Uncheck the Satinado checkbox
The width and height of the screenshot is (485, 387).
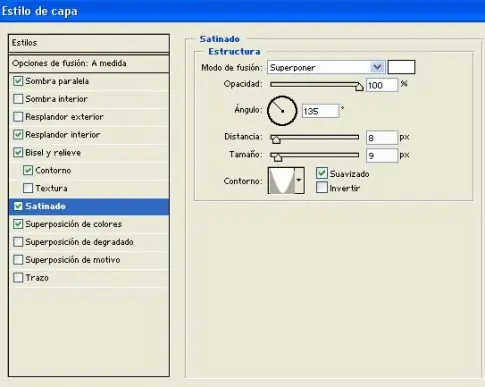(x=18, y=206)
